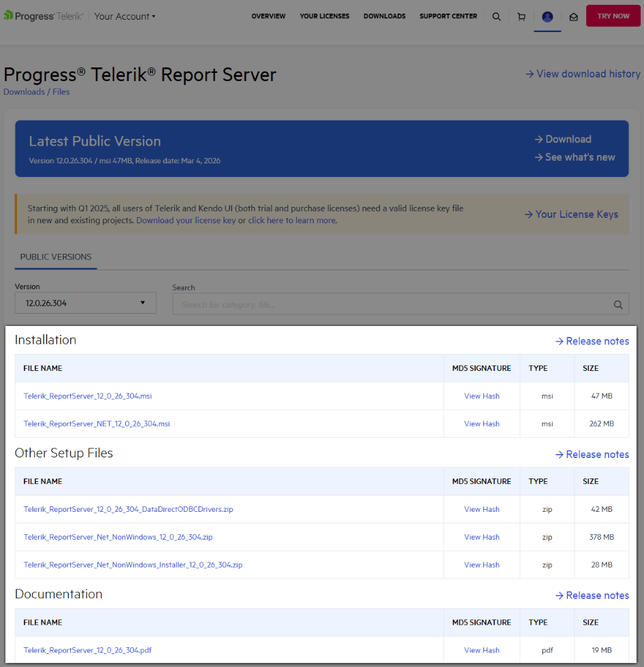Click the envelope notifications icon in the header

(573, 16)
